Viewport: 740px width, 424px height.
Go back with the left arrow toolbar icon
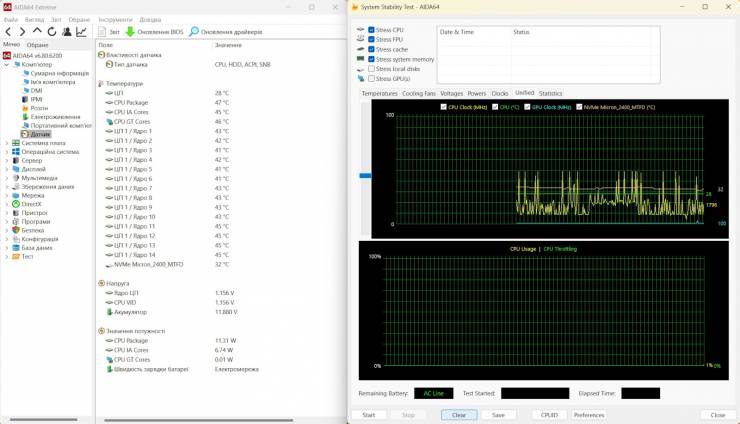tap(8, 32)
